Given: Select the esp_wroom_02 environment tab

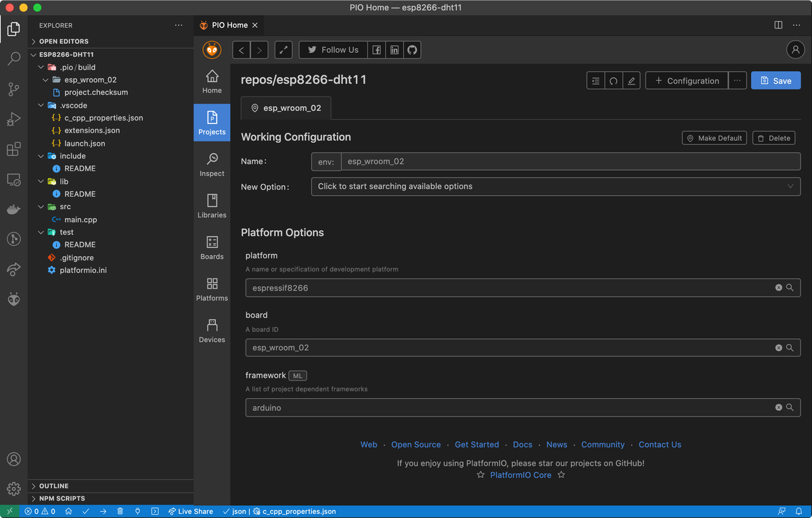Looking at the screenshot, I should coord(286,108).
